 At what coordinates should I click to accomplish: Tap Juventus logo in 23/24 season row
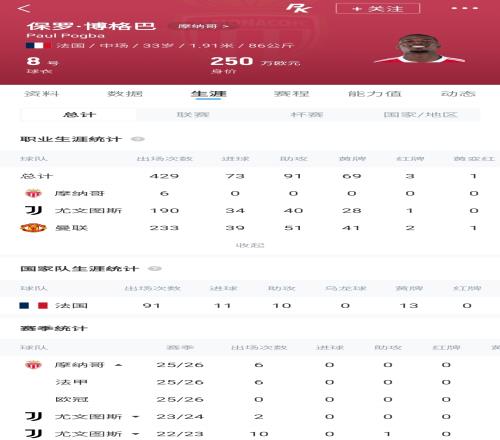33,416
